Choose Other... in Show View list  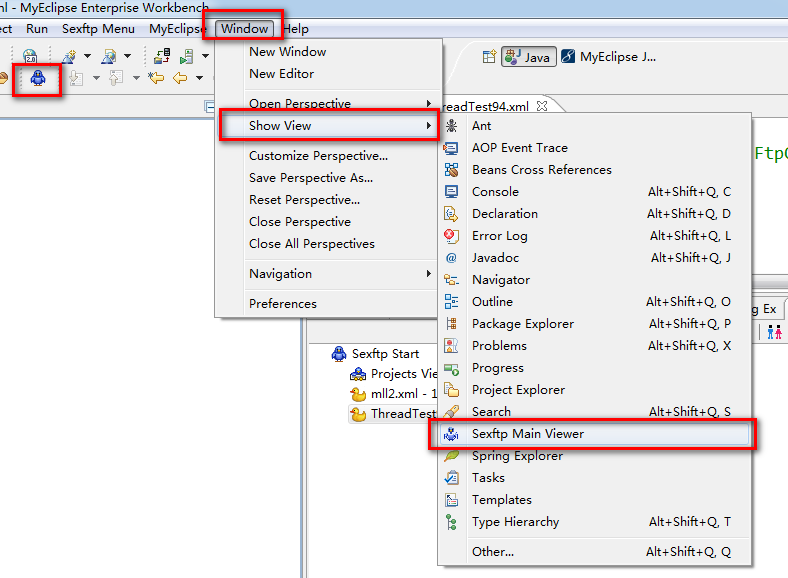595,552
